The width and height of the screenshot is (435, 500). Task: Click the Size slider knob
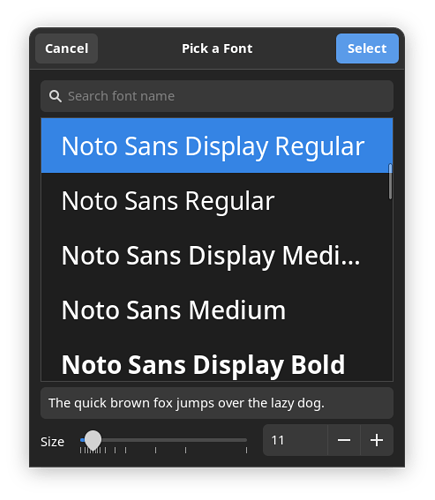[93, 439]
